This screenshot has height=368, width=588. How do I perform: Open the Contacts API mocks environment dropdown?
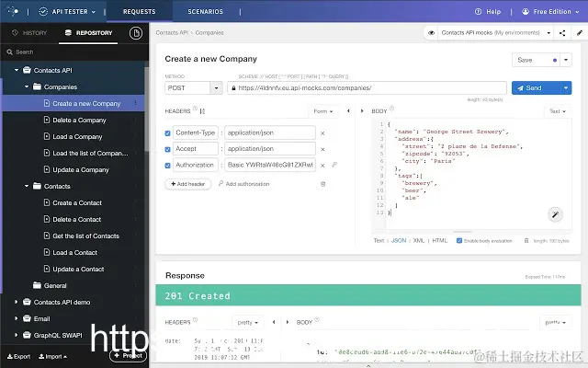tap(495, 33)
